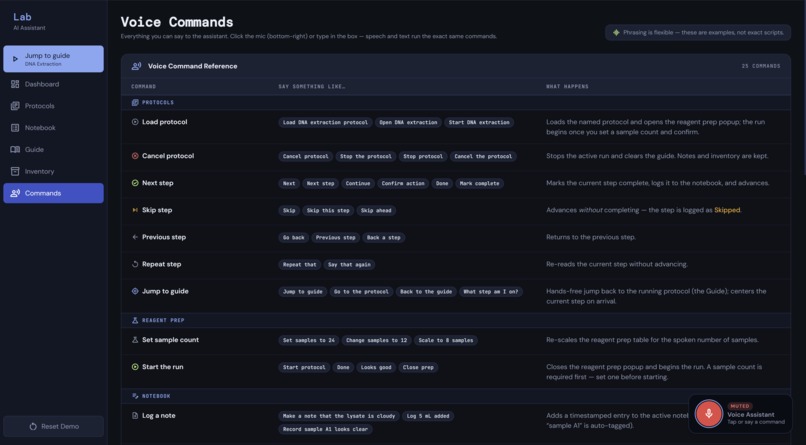Screen dimensions: 806x445
Task: Click the 'Log 5 mL added' chip
Action: [x=428, y=416]
